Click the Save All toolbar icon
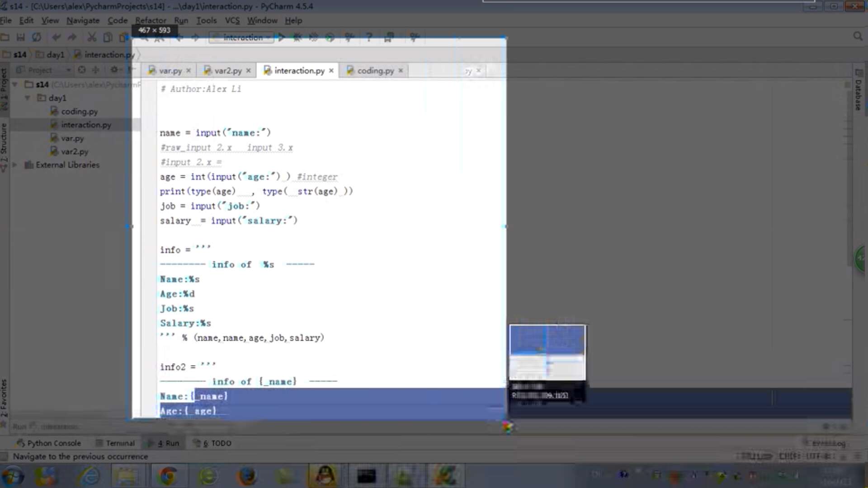 (21, 38)
